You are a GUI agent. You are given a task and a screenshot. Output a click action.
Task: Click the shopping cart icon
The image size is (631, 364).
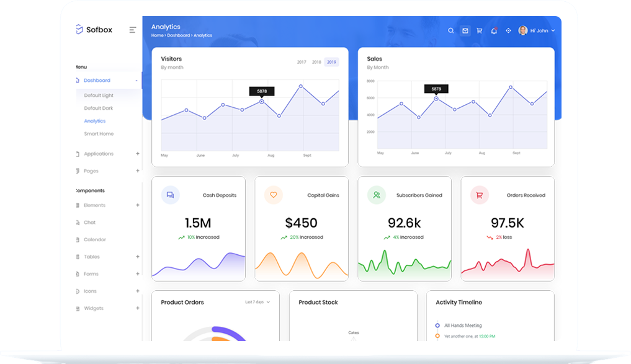[x=478, y=30]
